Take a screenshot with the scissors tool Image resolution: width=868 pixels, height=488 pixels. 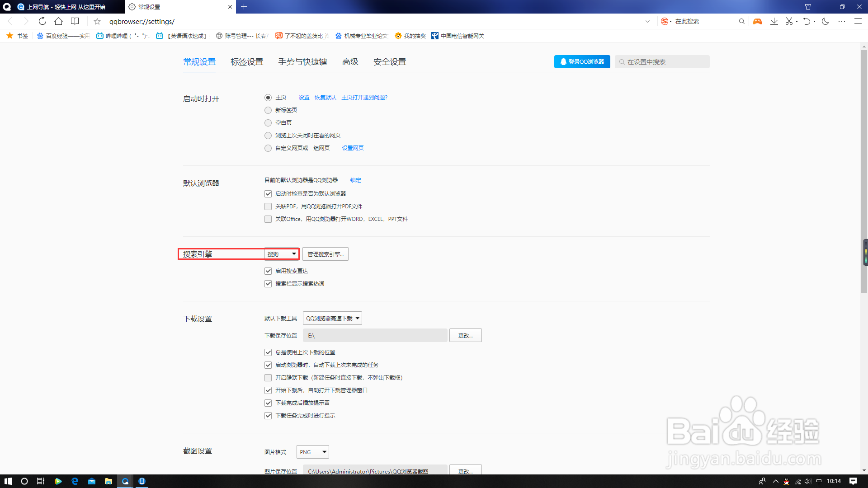[789, 21]
